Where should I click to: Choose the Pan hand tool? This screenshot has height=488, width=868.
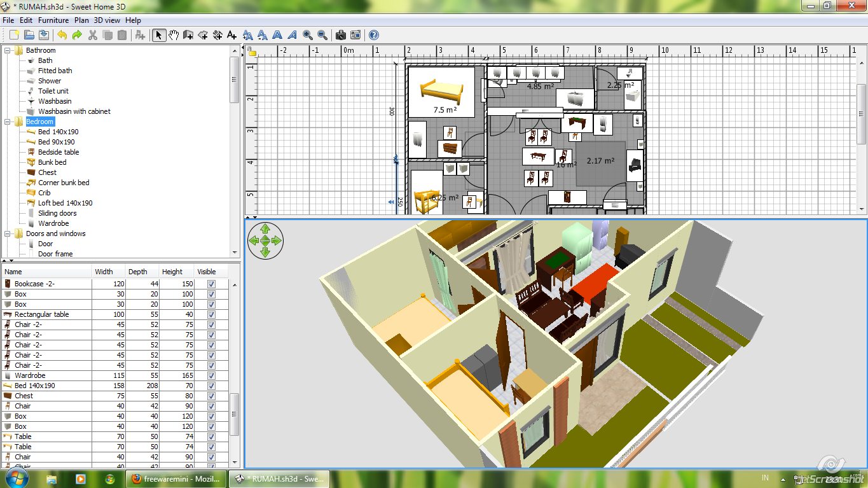click(174, 35)
